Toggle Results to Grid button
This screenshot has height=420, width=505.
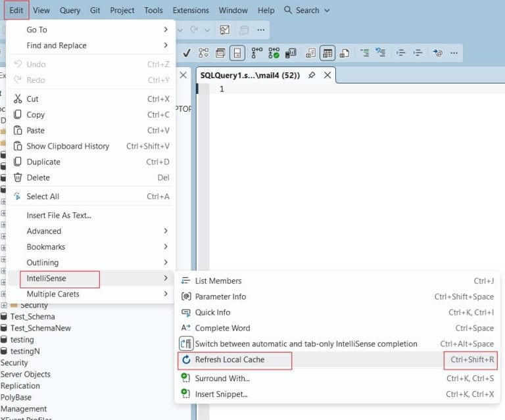coord(327,53)
